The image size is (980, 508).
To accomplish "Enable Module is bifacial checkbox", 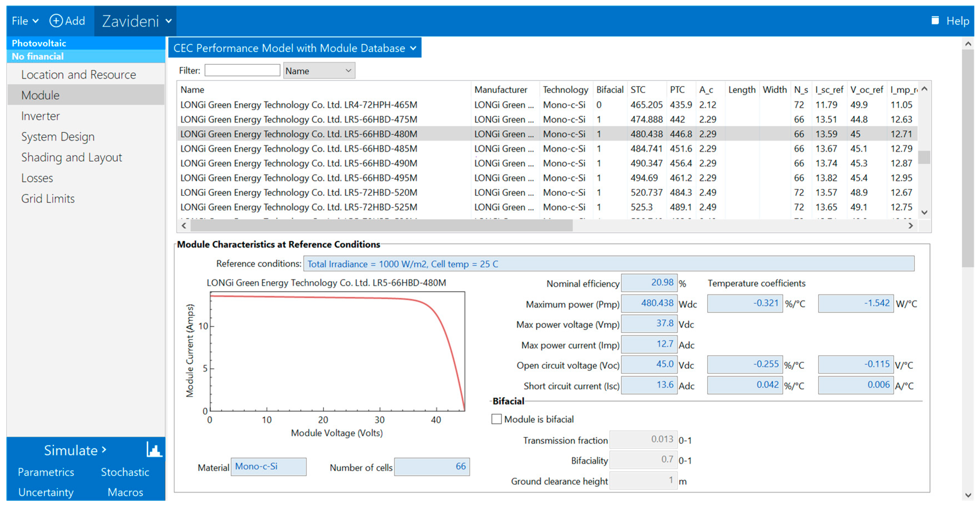I will pyautogui.click(x=496, y=419).
